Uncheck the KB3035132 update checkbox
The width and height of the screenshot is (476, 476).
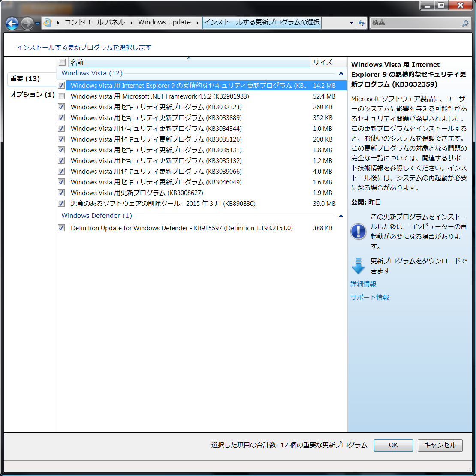click(61, 160)
